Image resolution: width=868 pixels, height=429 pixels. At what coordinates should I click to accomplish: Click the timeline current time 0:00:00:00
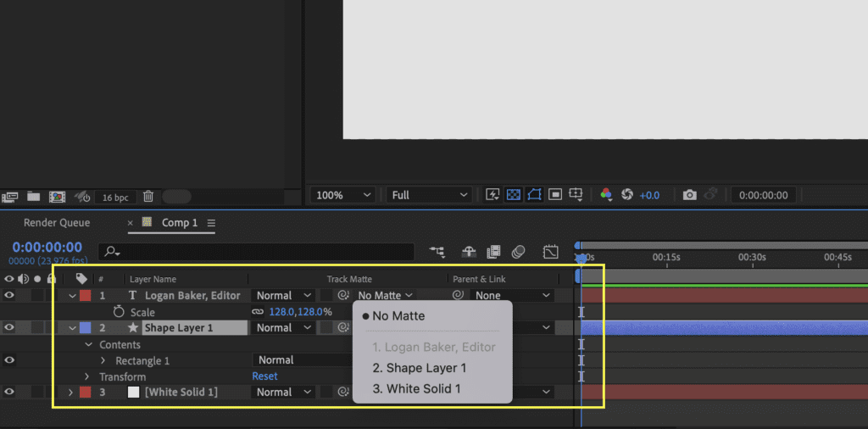pyautogui.click(x=47, y=247)
